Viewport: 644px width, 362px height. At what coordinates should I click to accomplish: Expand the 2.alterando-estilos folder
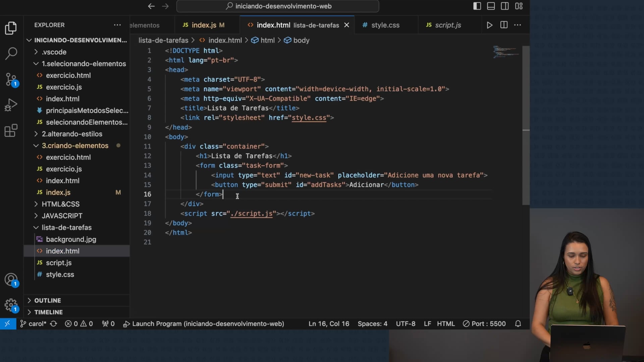coord(72,134)
